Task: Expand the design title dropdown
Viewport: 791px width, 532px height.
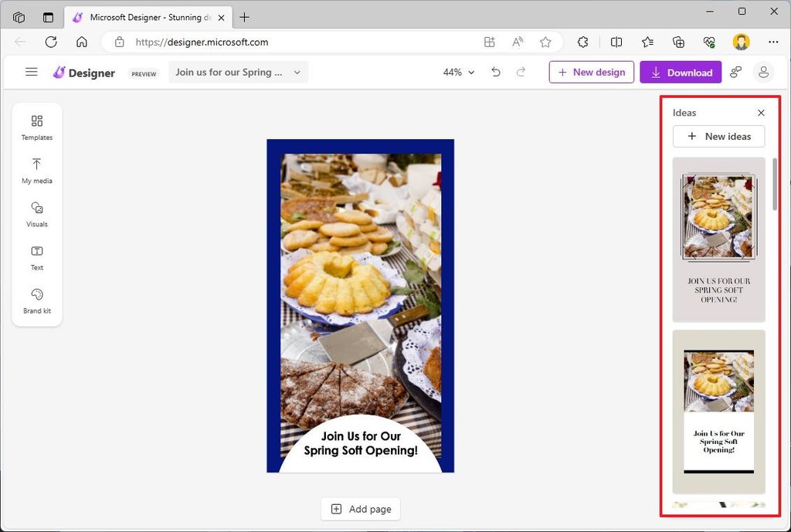Action: point(297,71)
